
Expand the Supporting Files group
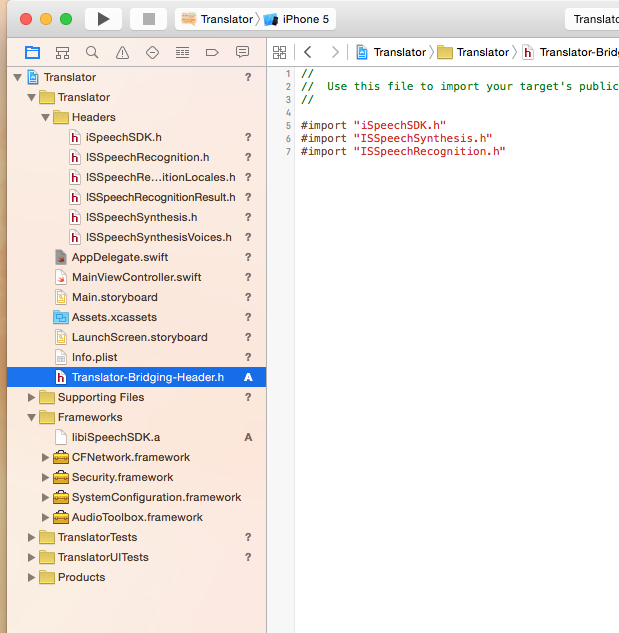point(31,397)
